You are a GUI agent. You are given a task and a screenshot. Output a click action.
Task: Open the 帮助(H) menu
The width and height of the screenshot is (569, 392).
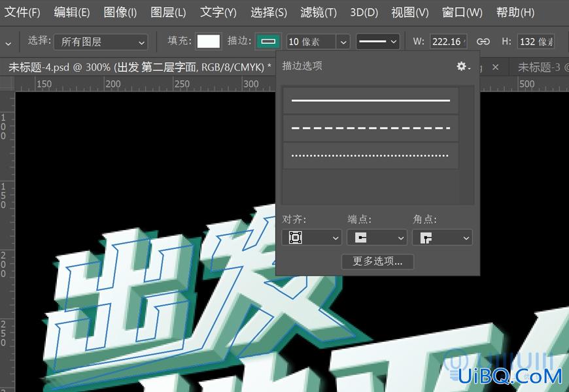pyautogui.click(x=515, y=12)
